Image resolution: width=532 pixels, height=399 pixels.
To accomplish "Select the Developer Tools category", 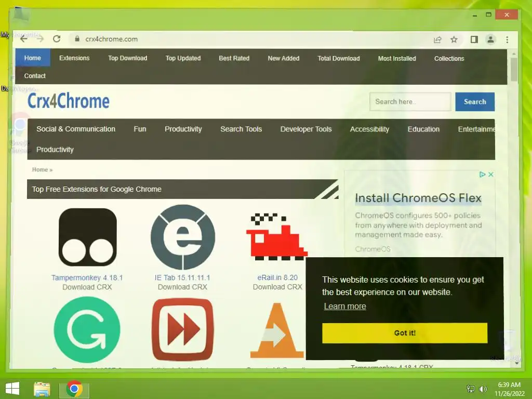I will (x=306, y=129).
